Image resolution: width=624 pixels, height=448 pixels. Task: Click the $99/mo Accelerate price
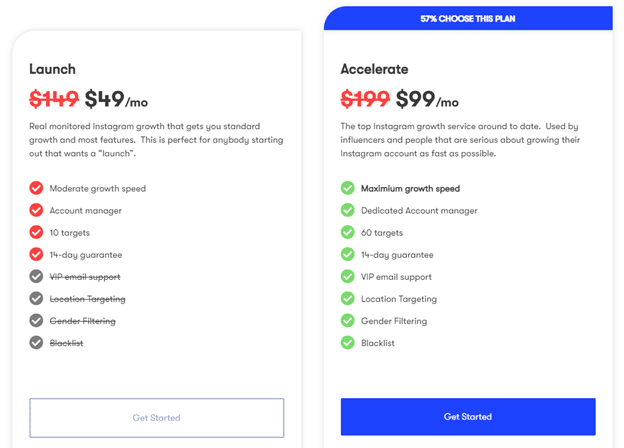click(427, 99)
